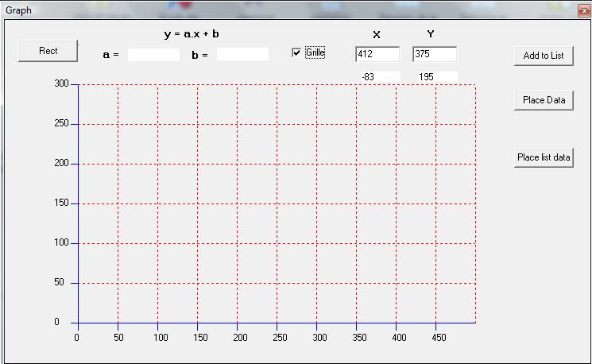Click the Place list data button
The image size is (592, 364).
544,157
